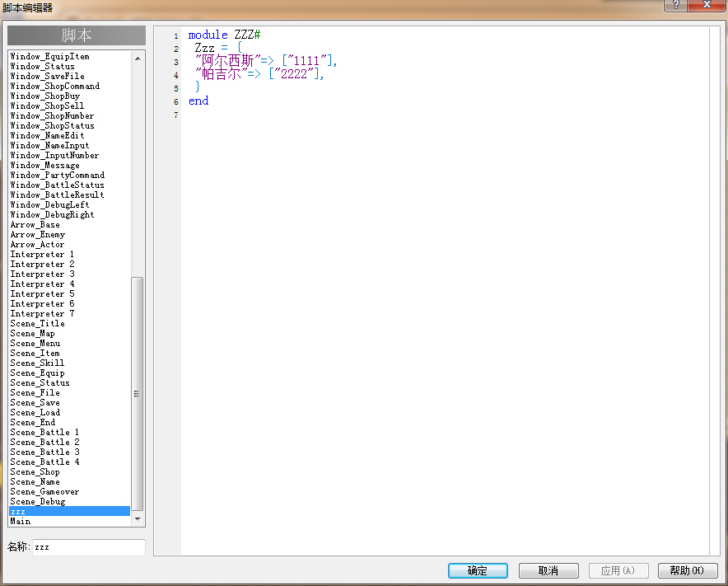The width and height of the screenshot is (728, 586).
Task: Click the script list scroll up arrow
Action: coord(138,58)
